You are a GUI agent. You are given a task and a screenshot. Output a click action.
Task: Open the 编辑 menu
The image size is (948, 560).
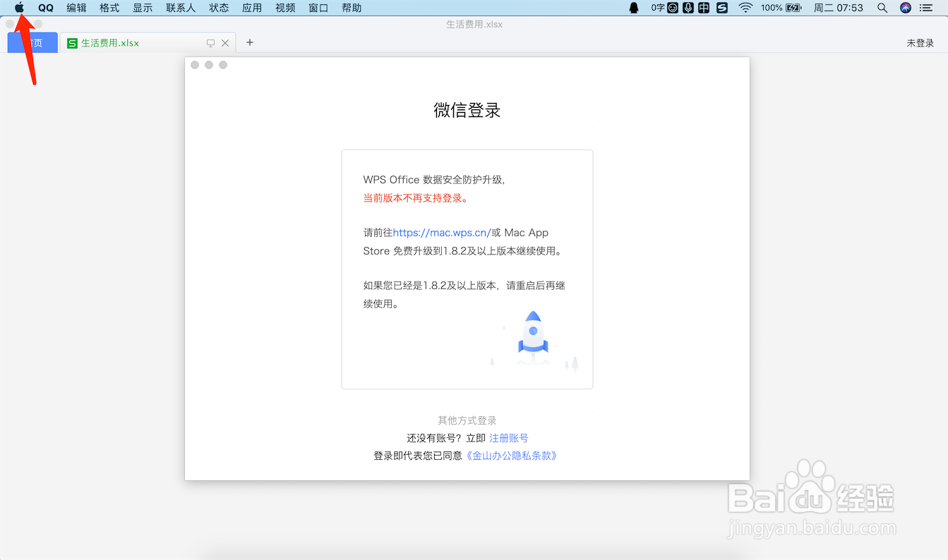[76, 8]
